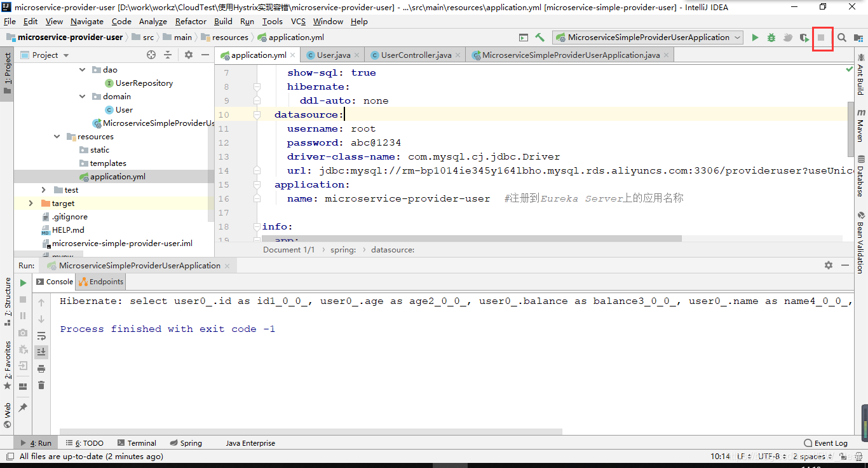The image size is (868, 468).
Task: Open Project Structure icon in the top toolbar
Action: [x=858, y=38]
